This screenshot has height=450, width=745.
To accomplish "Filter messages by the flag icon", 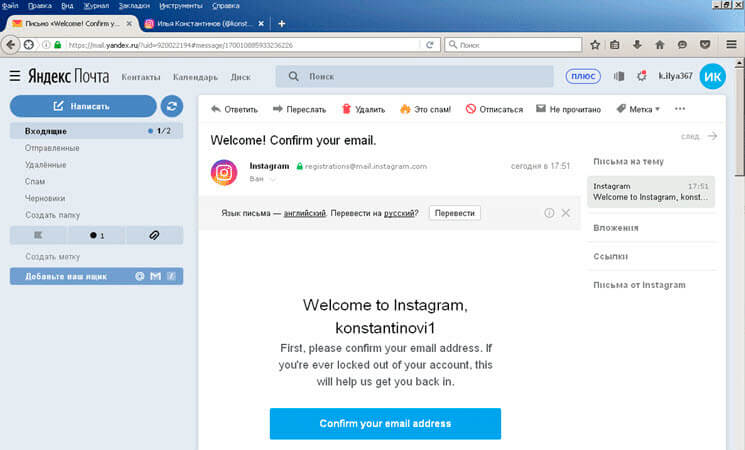I will point(38,235).
